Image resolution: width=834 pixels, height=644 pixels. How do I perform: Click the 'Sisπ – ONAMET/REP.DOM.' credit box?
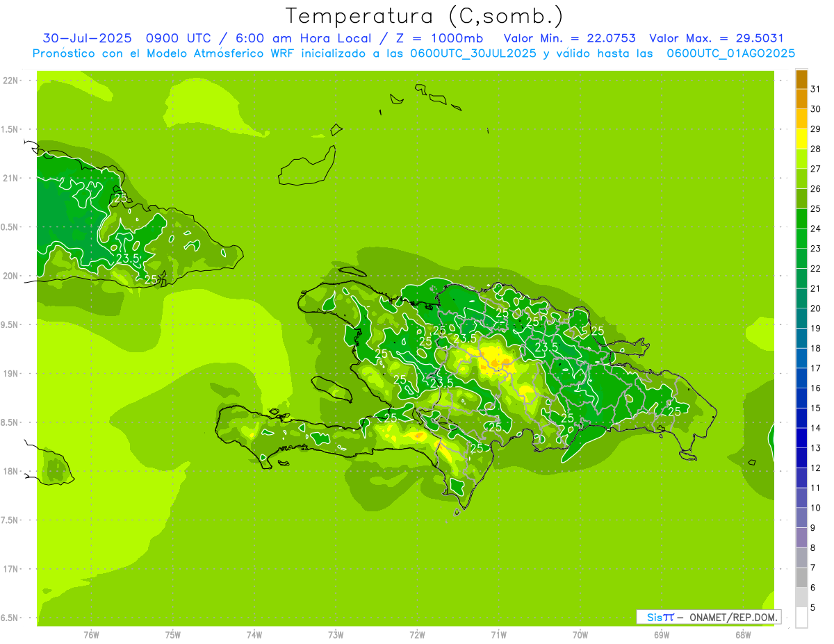click(709, 617)
